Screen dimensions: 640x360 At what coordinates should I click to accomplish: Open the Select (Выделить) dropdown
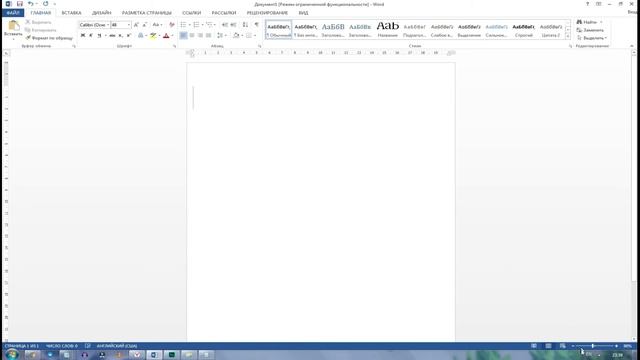pos(592,38)
